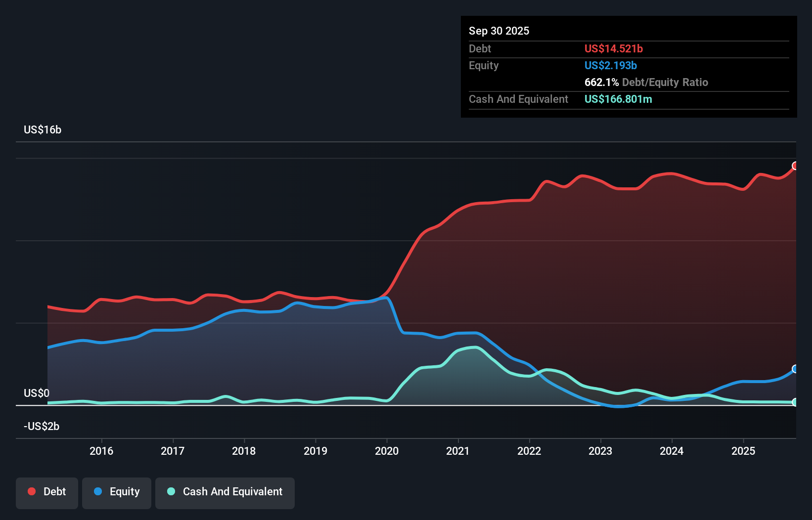Toggle the Equity series legend button
The width and height of the screenshot is (812, 520).
[117, 493]
